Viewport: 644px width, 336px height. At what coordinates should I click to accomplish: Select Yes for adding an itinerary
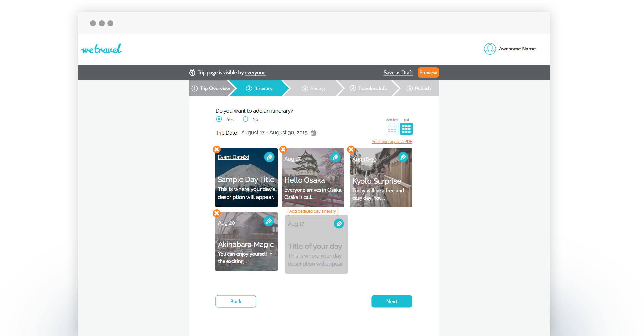coord(219,119)
